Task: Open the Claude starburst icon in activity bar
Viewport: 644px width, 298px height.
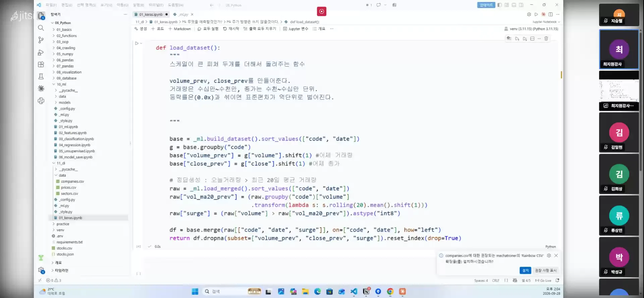Action: click(x=41, y=88)
